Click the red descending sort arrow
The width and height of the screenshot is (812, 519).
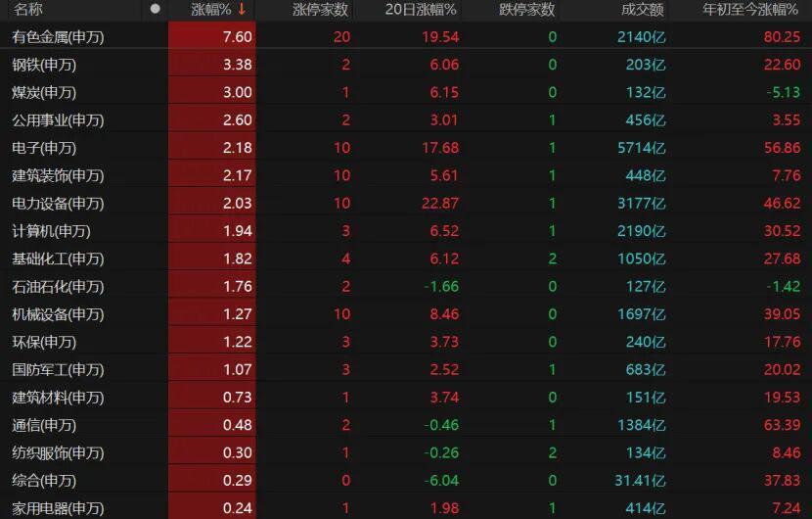tap(242, 10)
